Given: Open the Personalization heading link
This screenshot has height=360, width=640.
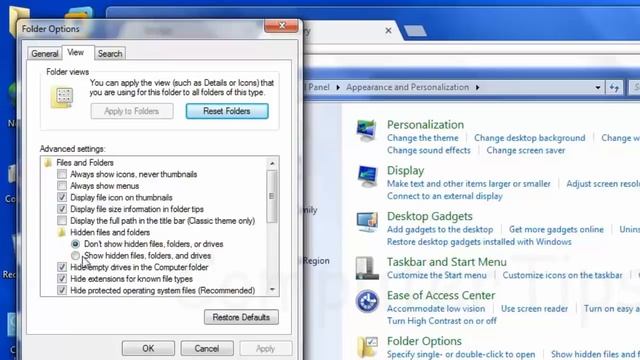Looking at the screenshot, I should point(425,124).
